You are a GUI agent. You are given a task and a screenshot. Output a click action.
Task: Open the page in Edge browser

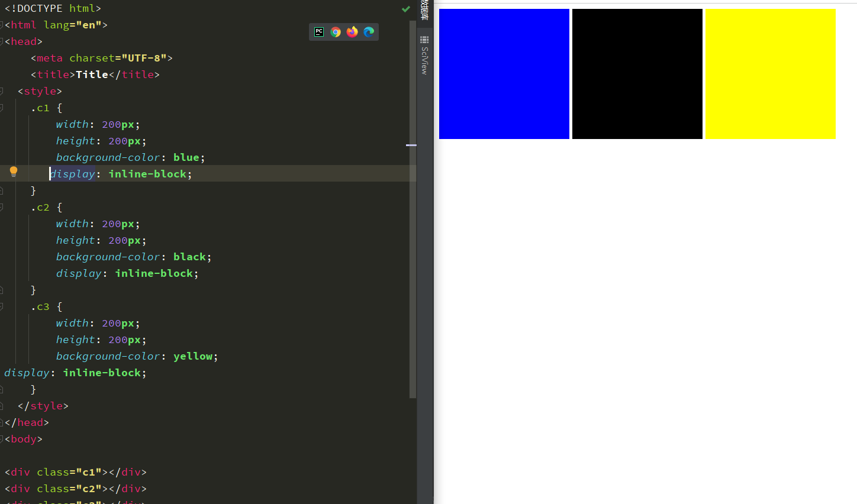[x=369, y=32]
